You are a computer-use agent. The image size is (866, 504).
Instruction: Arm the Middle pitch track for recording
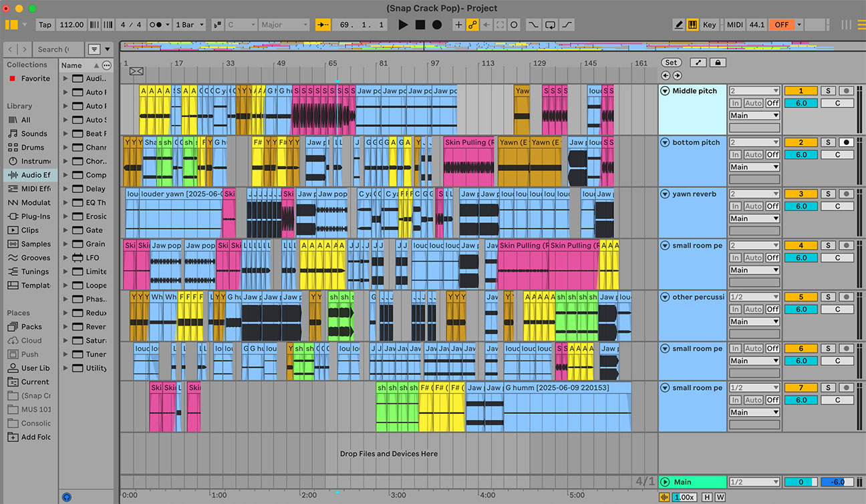coord(846,91)
